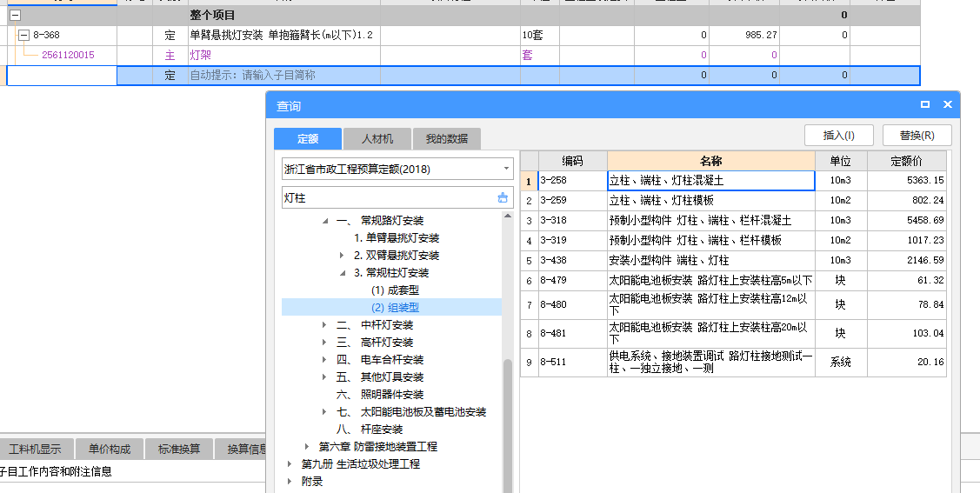
Task: Click the 灯架 main material name
Action: click(201, 55)
